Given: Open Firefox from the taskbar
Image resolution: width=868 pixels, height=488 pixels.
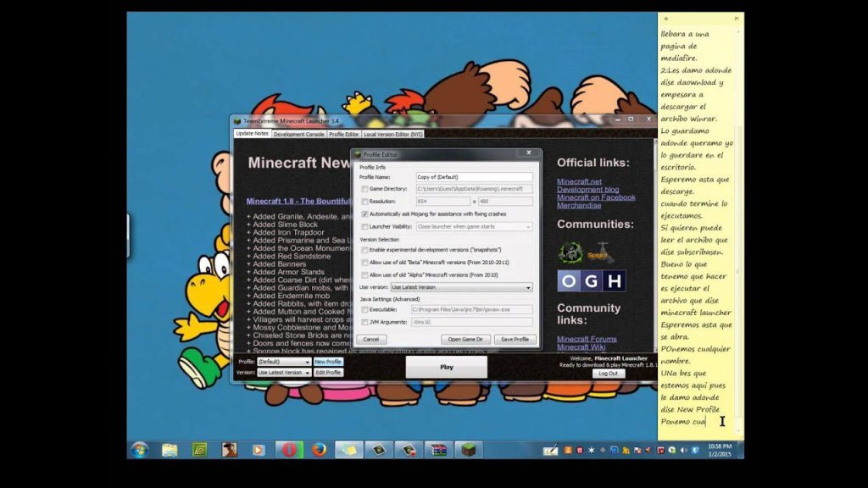Looking at the screenshot, I should point(319,451).
